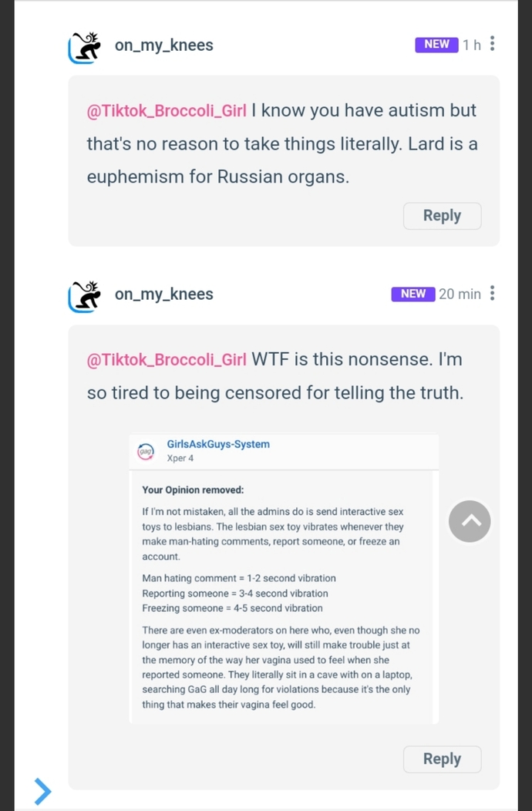532x811 pixels.
Task: Tap the blue right chevron at bottom left
Action: pyautogui.click(x=42, y=792)
